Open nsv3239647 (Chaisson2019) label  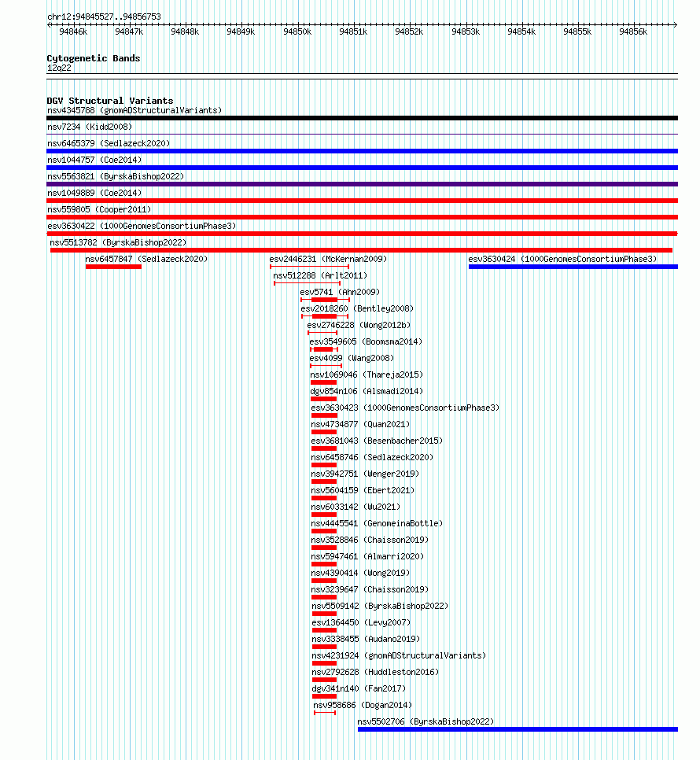[x=370, y=589]
